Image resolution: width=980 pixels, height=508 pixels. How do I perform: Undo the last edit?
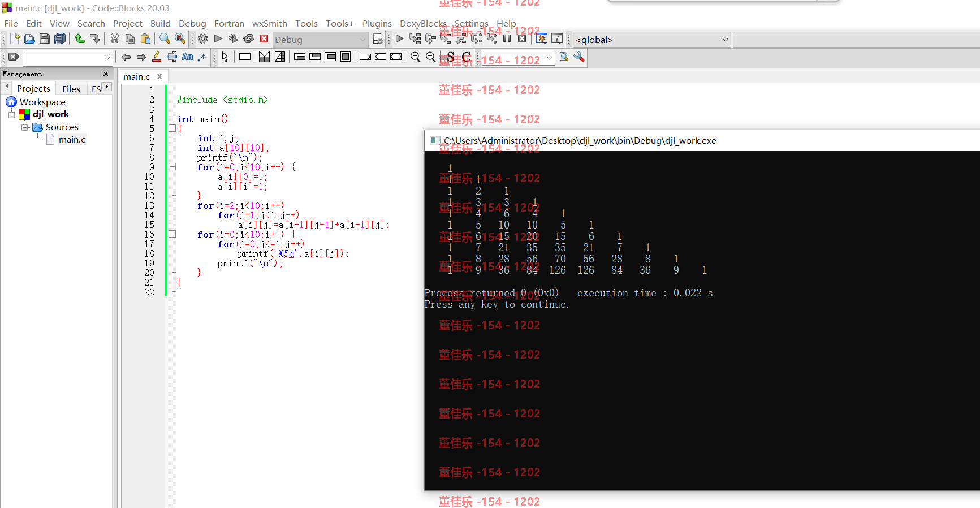(80, 38)
